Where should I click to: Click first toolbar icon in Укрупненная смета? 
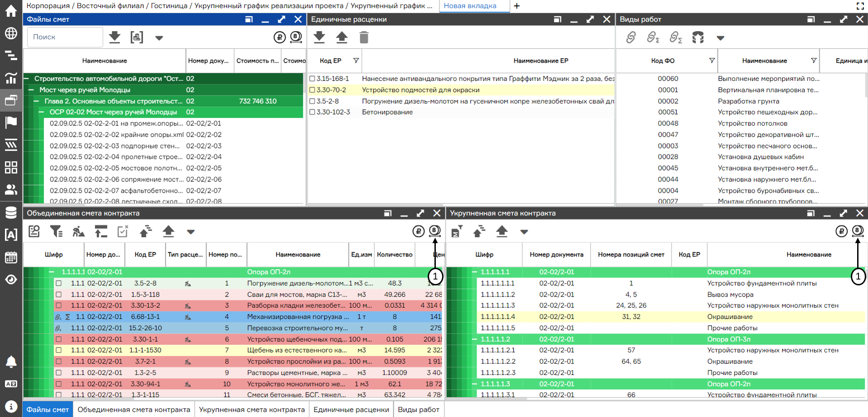(x=457, y=232)
